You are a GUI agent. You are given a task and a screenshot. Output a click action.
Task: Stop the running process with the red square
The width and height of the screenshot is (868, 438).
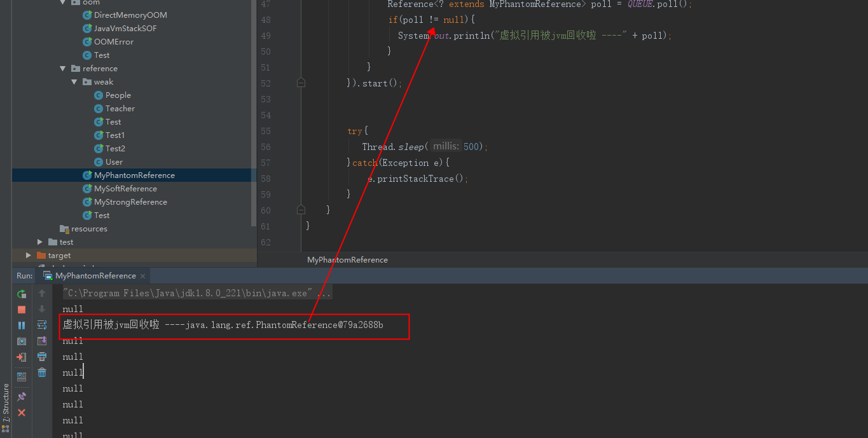click(22, 310)
